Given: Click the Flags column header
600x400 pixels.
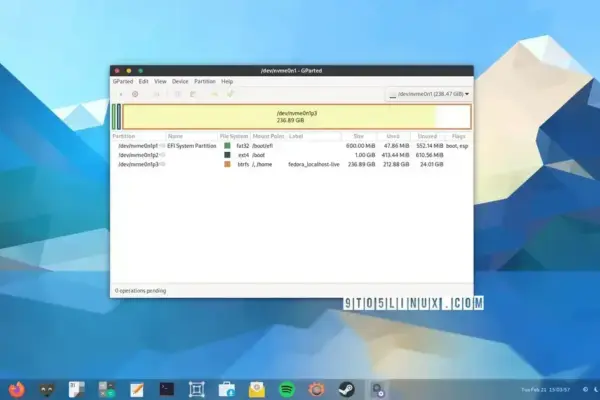Looking at the screenshot, I should [458, 136].
